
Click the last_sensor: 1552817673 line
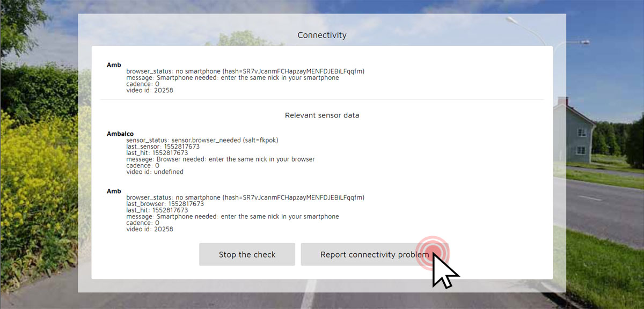coord(163,146)
